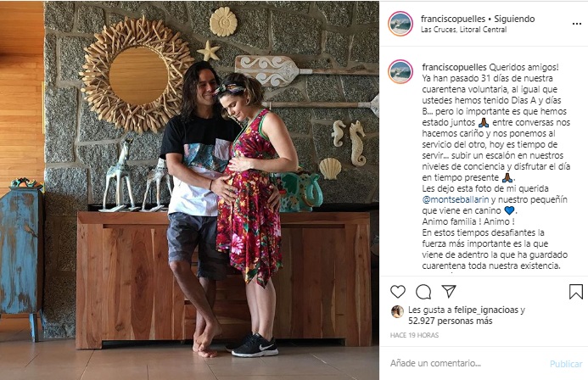The image size is (588, 380).
Task: Click the Publicar button
Action: click(565, 364)
